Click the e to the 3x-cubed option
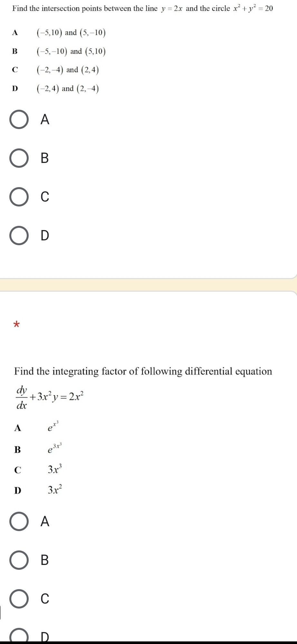The width and height of the screenshot is (297, 644). pyautogui.click(x=54, y=448)
